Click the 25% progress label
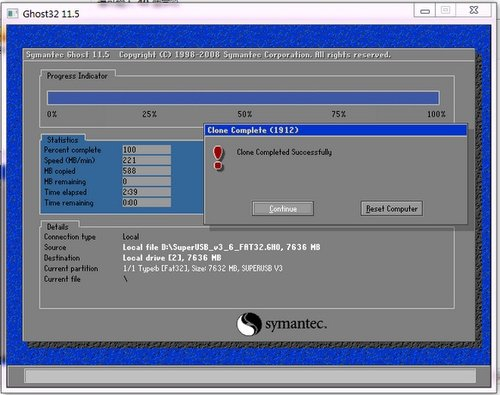500x395 pixels. tap(149, 114)
